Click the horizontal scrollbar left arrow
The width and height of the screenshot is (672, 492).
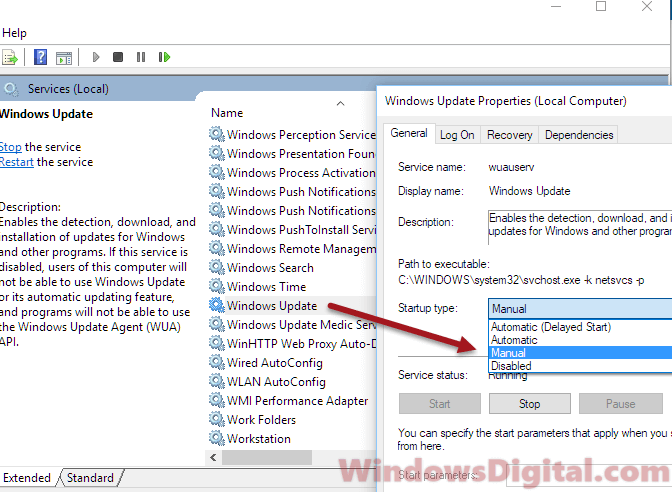tap(213, 457)
